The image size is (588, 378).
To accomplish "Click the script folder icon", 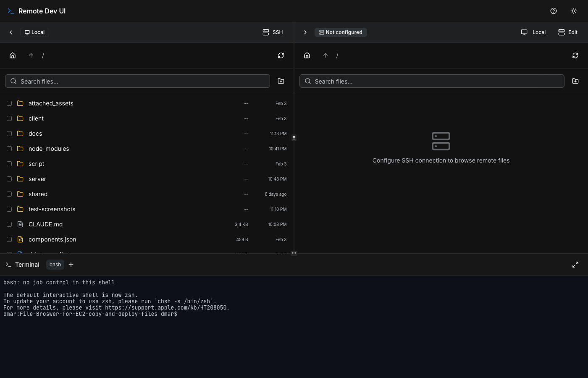I will [20, 164].
